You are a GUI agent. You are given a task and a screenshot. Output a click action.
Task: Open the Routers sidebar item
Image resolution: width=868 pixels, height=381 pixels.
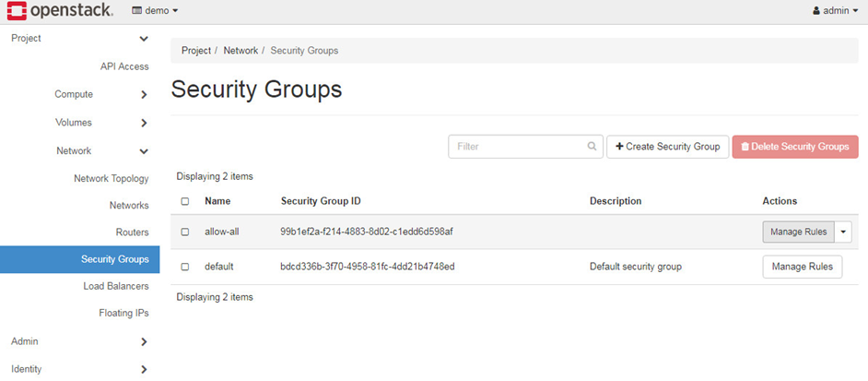132,232
